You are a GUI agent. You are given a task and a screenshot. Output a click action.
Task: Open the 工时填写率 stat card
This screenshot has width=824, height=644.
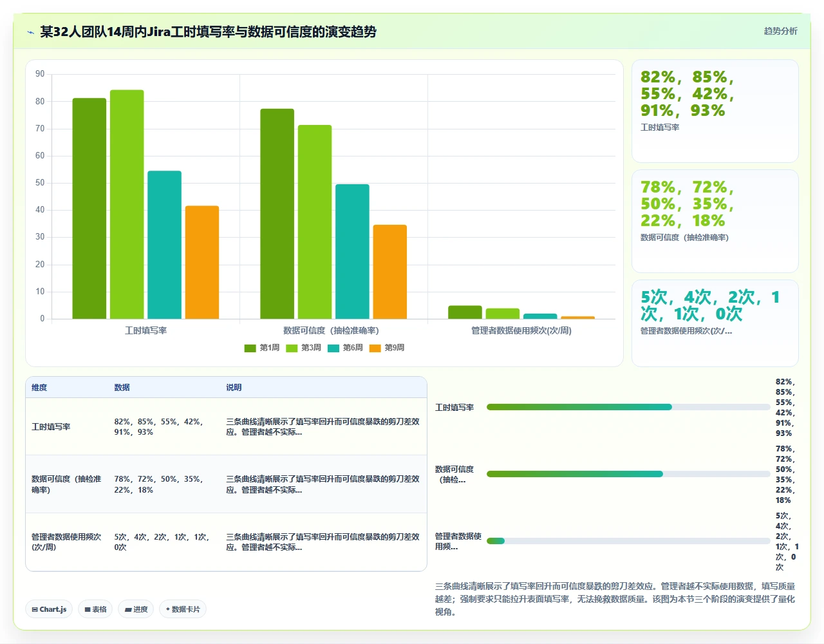[715, 111]
